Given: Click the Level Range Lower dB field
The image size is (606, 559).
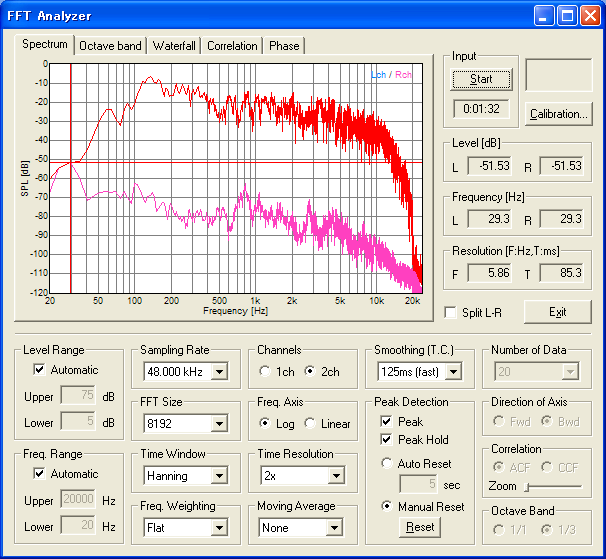Looking at the screenshot, I should 78,421.
